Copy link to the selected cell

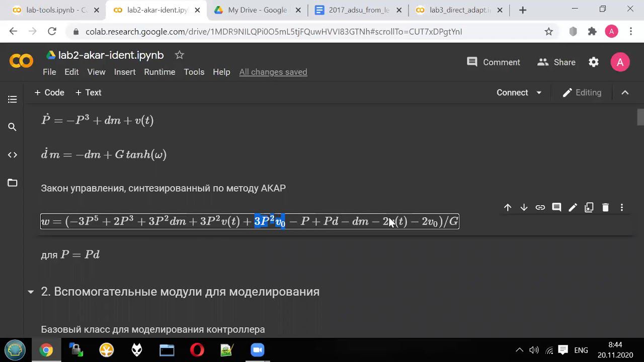[540, 207]
